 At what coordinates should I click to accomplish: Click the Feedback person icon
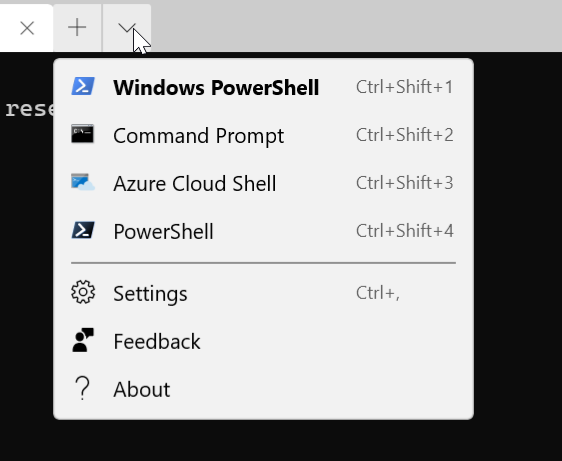point(83,340)
